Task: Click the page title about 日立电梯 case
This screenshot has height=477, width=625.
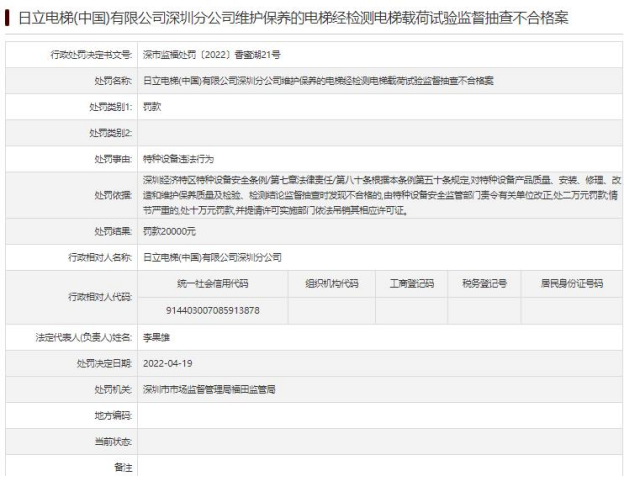Action: [x=293, y=18]
